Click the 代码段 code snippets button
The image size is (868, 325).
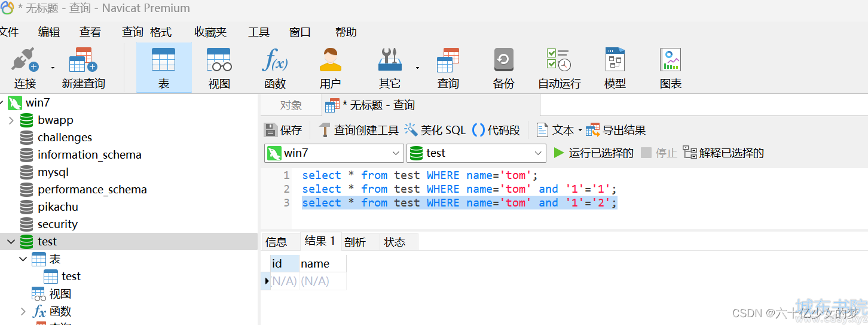[496, 130]
